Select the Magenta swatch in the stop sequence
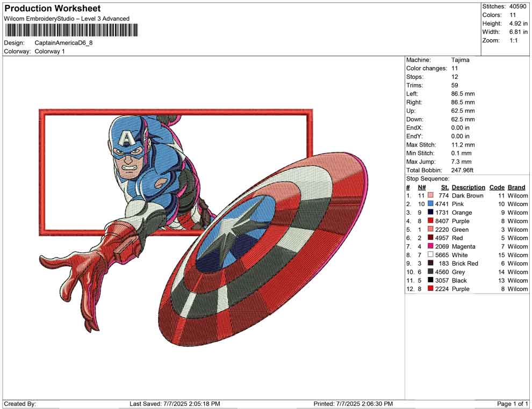The width and height of the screenshot is (532, 409). point(430,246)
